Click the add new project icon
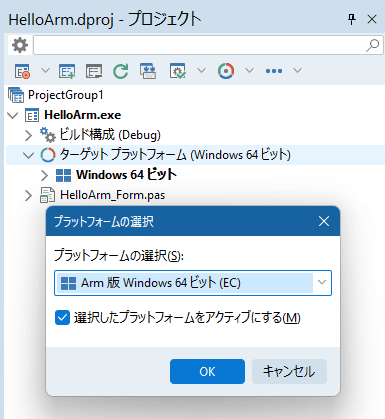Screen dimensions: 385x419 tap(67, 71)
